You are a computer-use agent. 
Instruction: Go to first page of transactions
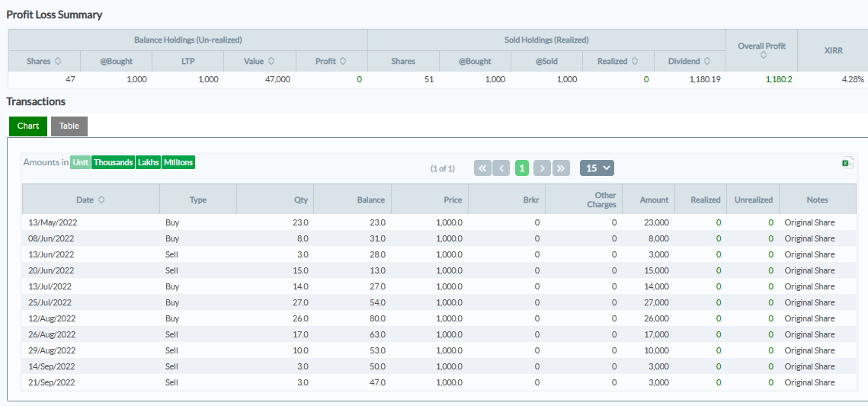[482, 168]
